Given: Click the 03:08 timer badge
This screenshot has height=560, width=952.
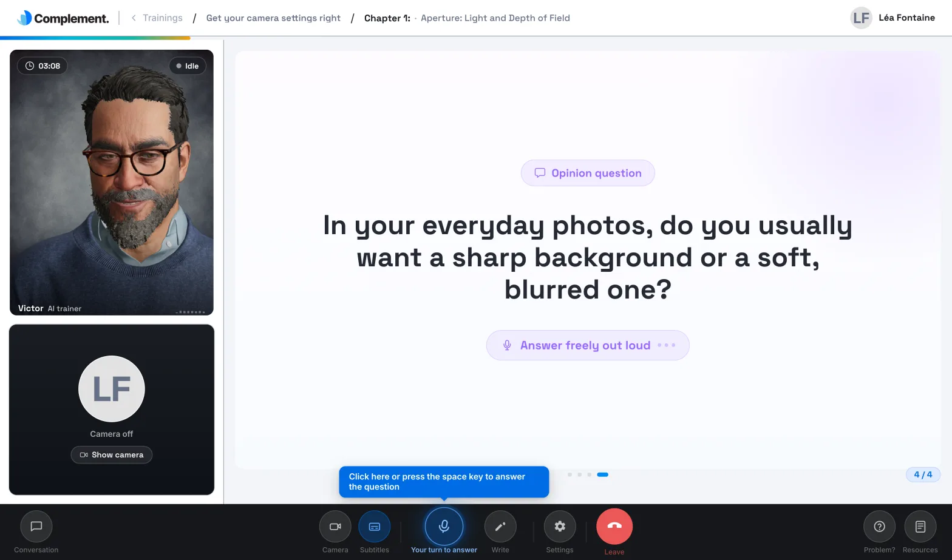Looking at the screenshot, I should click(42, 66).
